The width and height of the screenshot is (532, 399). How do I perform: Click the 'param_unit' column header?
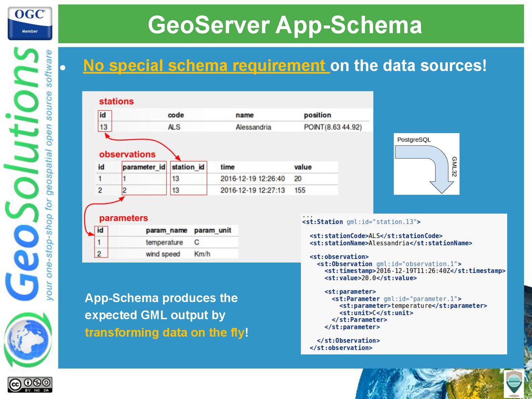coord(213,230)
